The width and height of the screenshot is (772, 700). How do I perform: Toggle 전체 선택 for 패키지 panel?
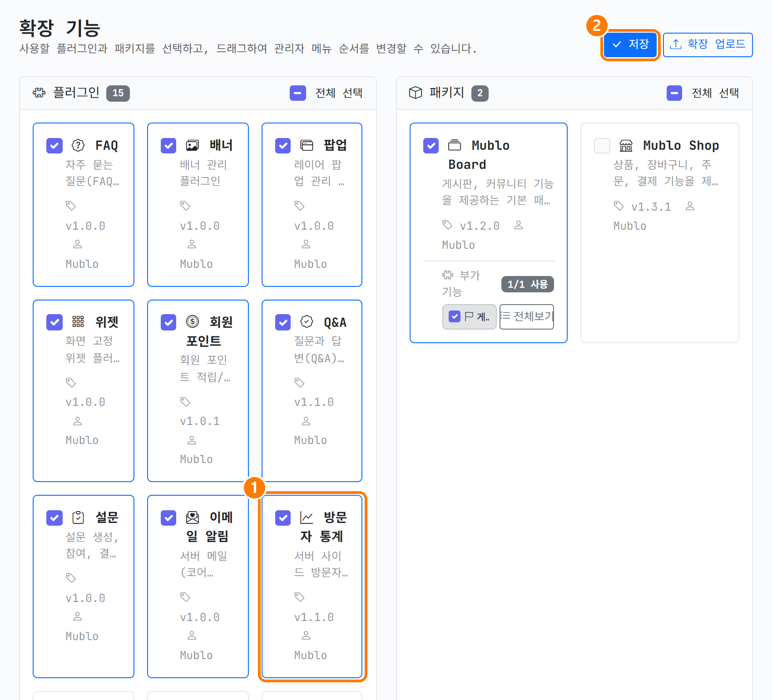coord(674,93)
